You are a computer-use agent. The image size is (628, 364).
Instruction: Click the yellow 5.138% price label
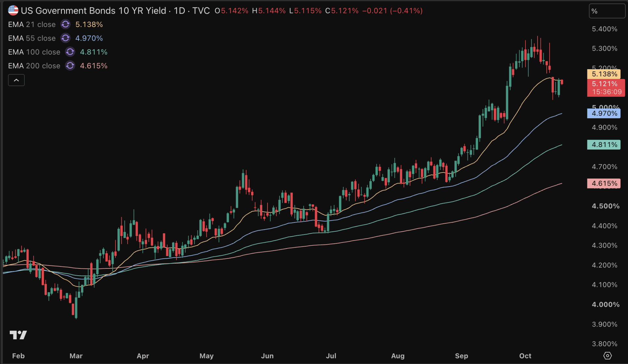coord(604,74)
